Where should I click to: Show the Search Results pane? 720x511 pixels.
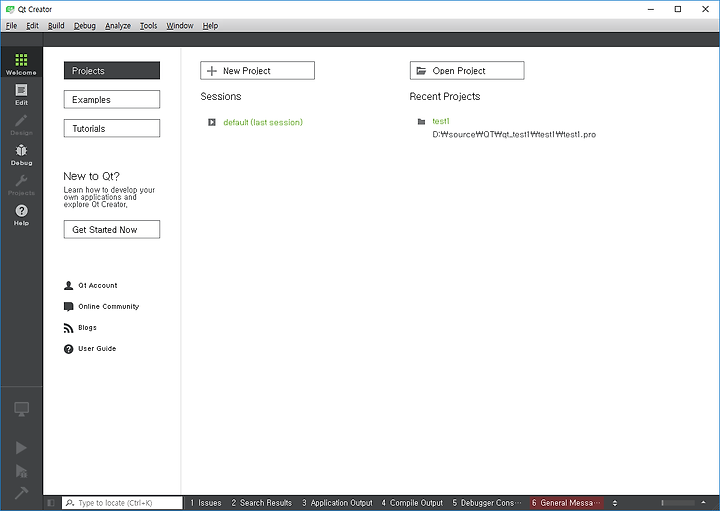click(x=261, y=503)
